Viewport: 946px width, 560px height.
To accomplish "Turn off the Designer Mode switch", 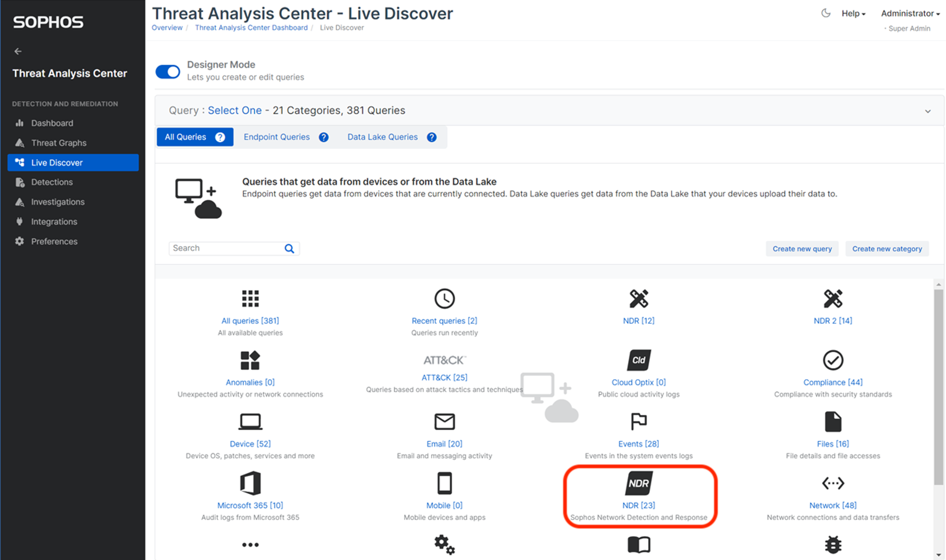I will pos(168,72).
